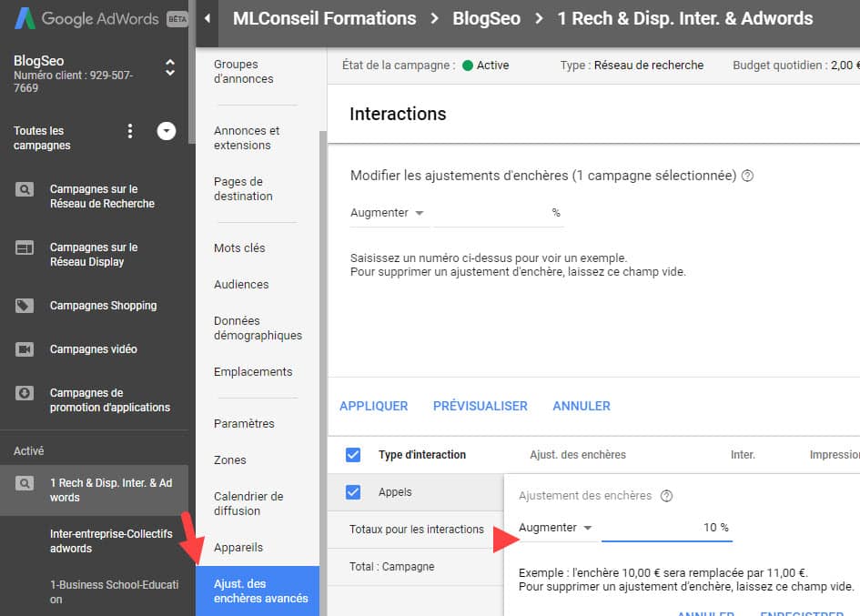Click BlogSeo in the breadcrumb
The width and height of the screenshot is (860, 616).
click(x=487, y=18)
